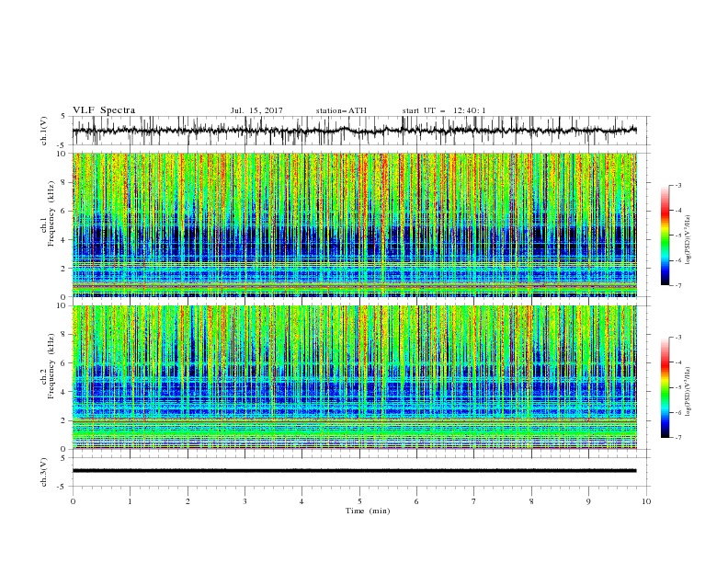Click the ch.1 spectrogram color scale bar

tap(665, 236)
